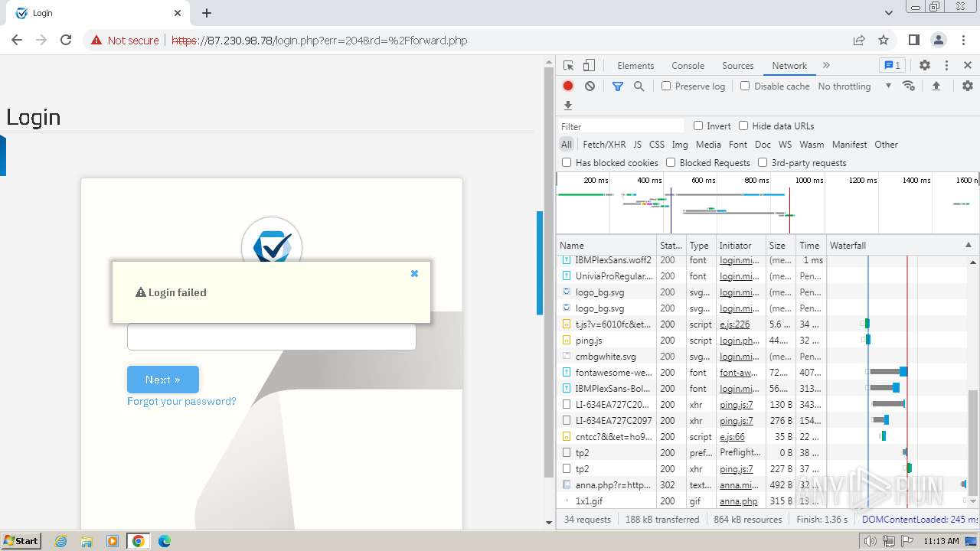
Task: Switch to the Elements tab
Action: [635, 66]
